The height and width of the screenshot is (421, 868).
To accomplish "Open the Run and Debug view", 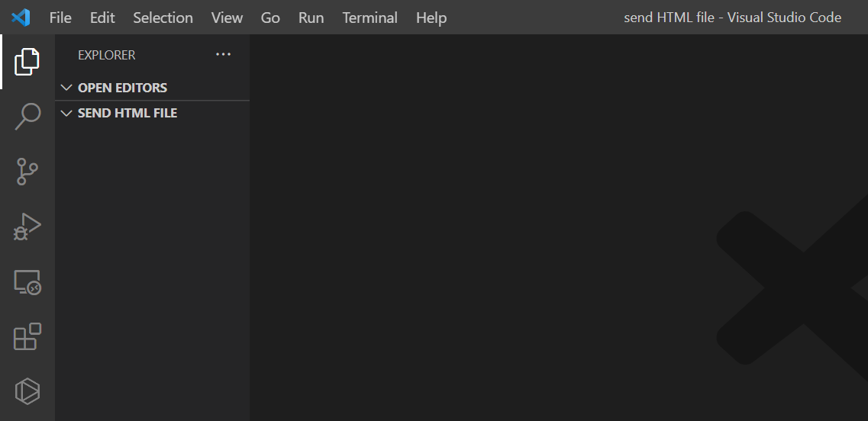I will point(27,227).
